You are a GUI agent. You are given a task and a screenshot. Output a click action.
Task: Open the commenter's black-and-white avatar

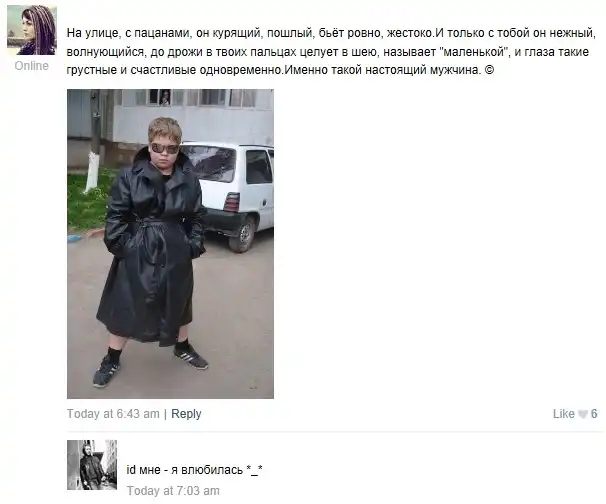point(92,465)
